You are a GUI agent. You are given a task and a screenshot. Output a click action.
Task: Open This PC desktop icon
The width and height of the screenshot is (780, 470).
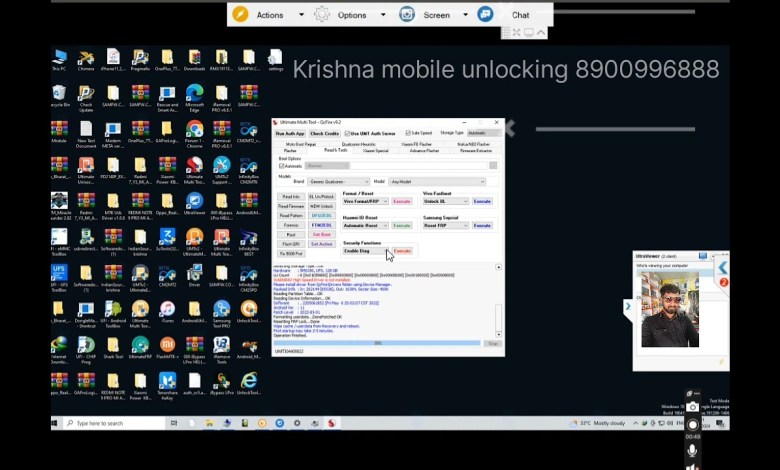click(x=59, y=61)
